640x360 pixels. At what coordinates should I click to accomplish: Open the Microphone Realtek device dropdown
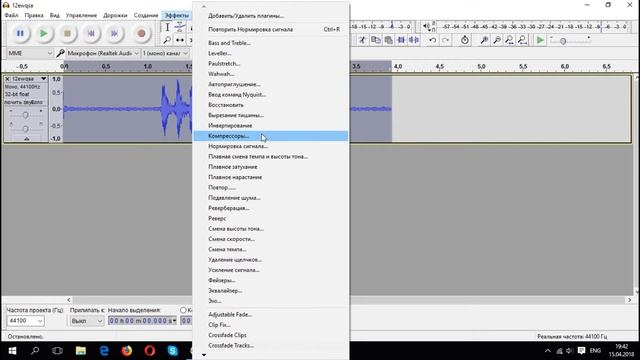tap(103, 53)
